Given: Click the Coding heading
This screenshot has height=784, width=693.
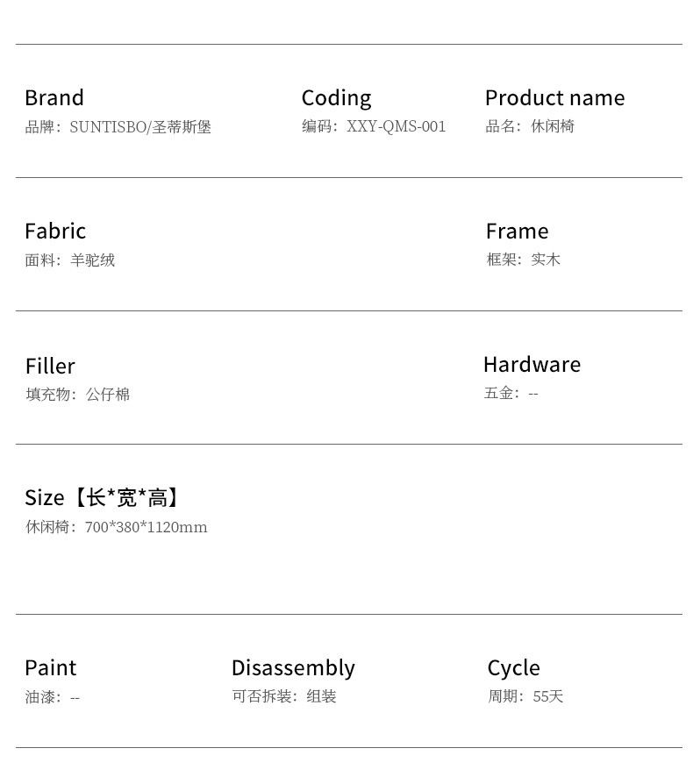Looking at the screenshot, I should 336,98.
